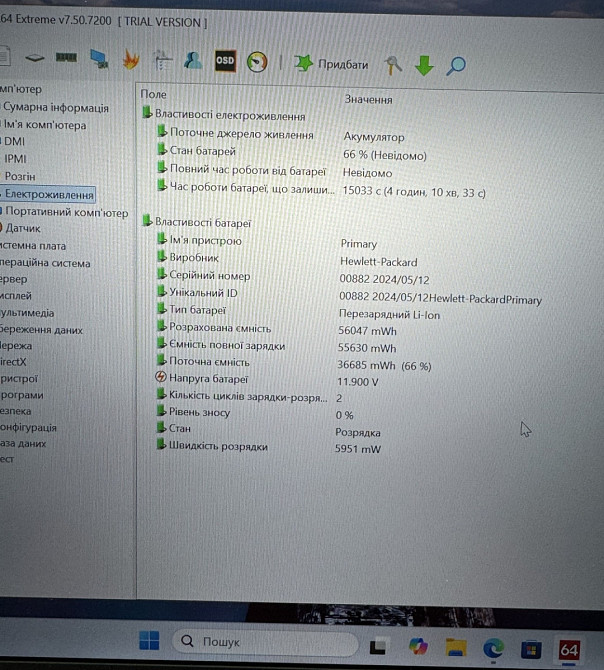
Task: Select Портативний комп'ютер tree item
Action: [x=67, y=212]
